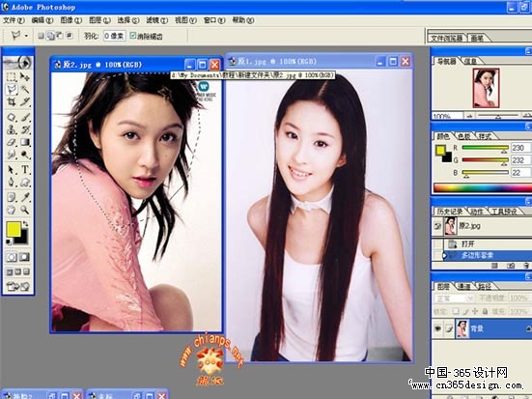Screen dimensions: 532x399
Task: Select the Zoom magnifier tool
Action: (x=25, y=210)
